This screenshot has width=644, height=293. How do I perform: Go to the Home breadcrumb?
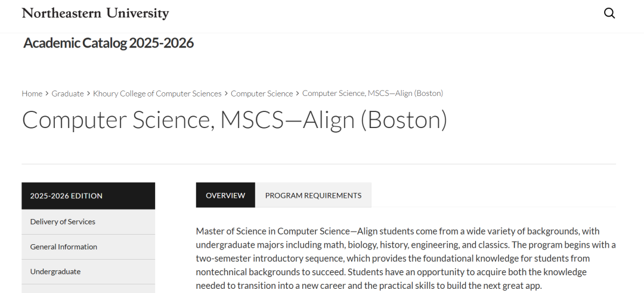click(x=32, y=93)
